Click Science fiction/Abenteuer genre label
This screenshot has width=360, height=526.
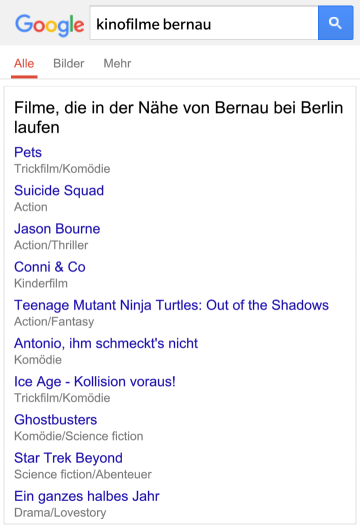[x=83, y=474]
